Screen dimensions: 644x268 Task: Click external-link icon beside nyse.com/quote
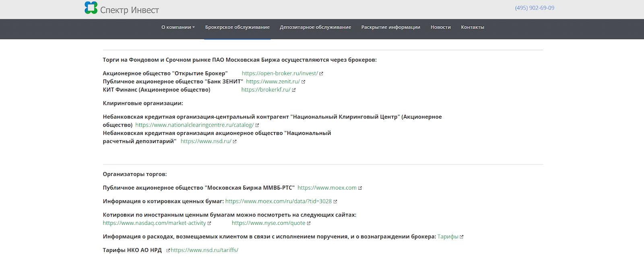[309, 223]
